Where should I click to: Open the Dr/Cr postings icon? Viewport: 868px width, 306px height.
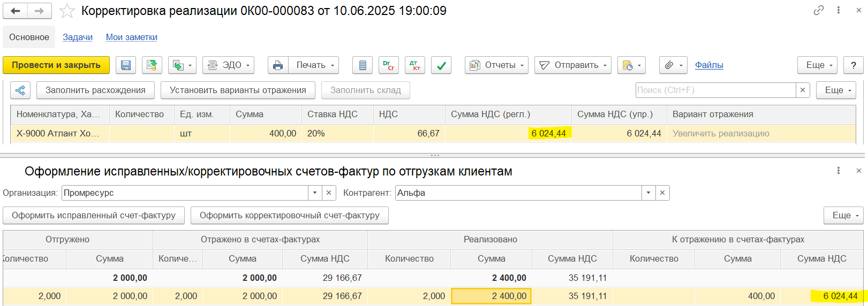[x=389, y=65]
